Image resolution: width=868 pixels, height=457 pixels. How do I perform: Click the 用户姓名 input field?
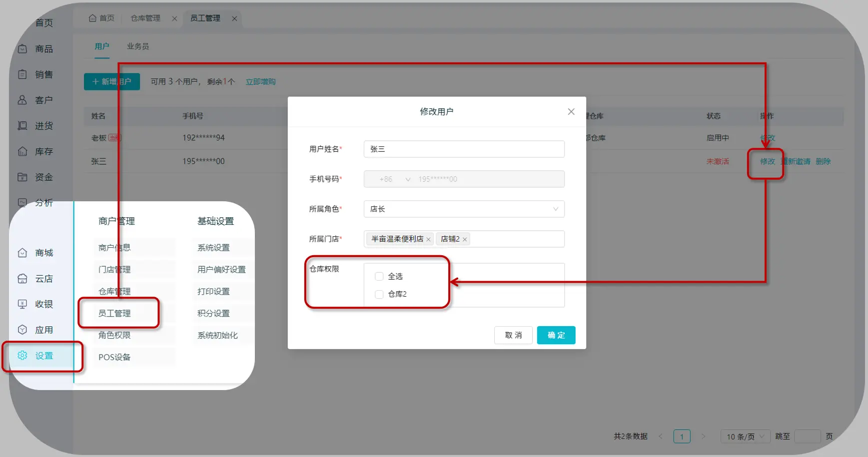click(x=464, y=149)
